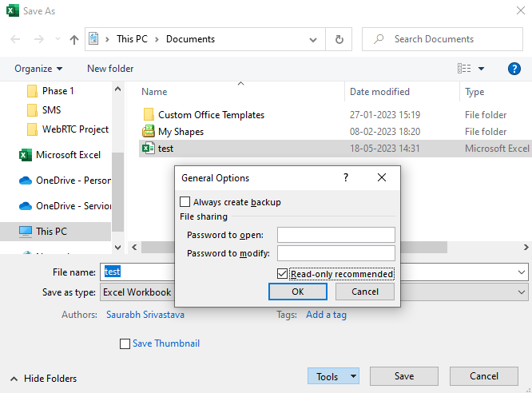The width and height of the screenshot is (532, 393).
Task: Enable the Save Thumbnail checkbox
Action: tap(125, 343)
